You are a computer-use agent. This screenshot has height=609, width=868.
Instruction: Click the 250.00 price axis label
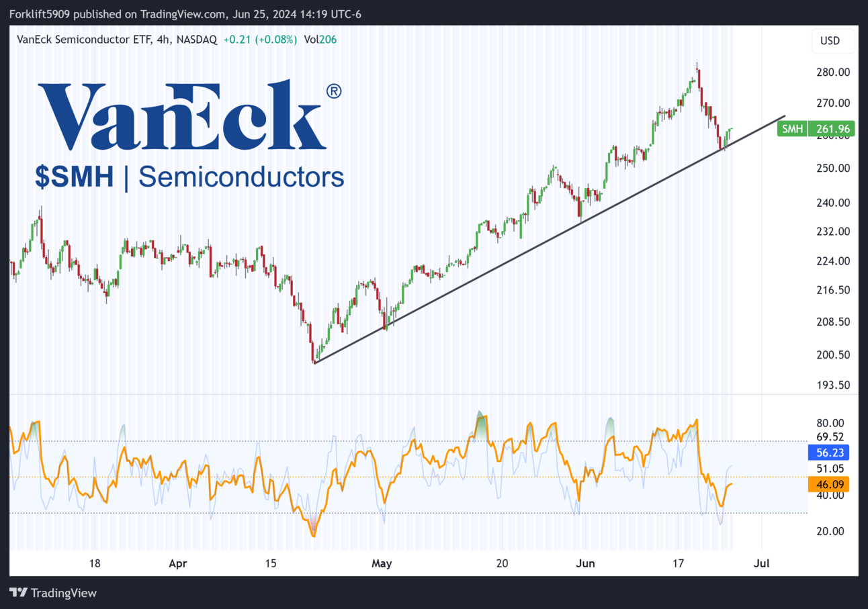(832, 168)
